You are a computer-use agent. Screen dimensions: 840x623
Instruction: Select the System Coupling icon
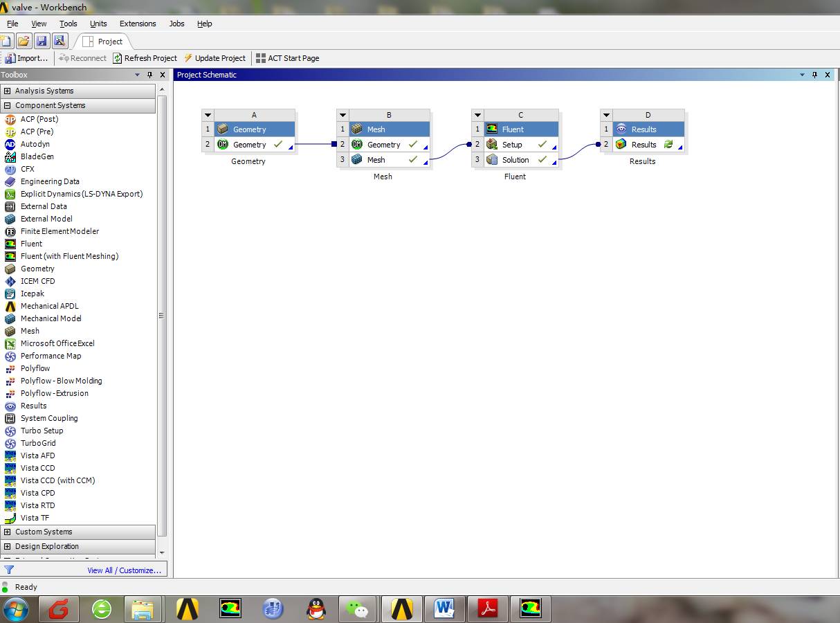click(x=10, y=418)
